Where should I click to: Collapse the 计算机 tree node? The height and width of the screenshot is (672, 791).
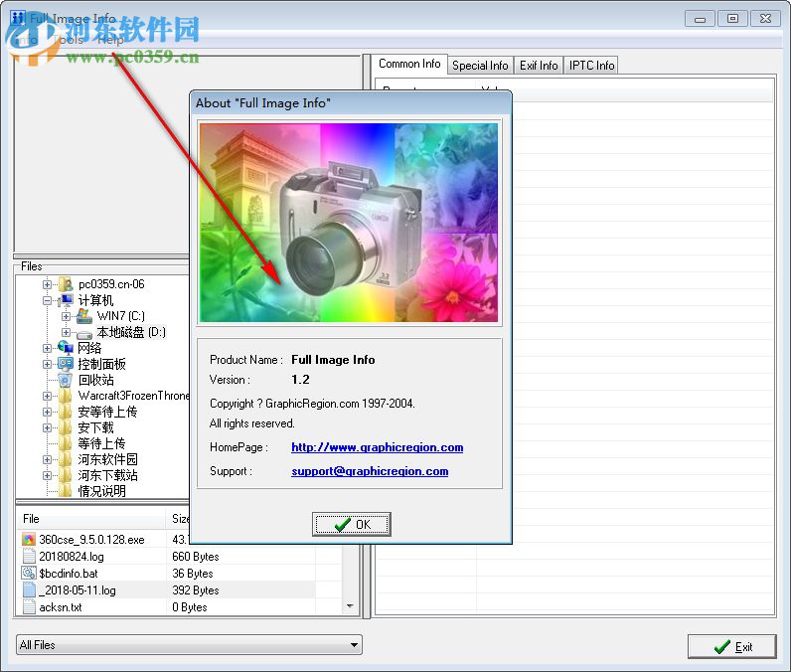(x=47, y=300)
